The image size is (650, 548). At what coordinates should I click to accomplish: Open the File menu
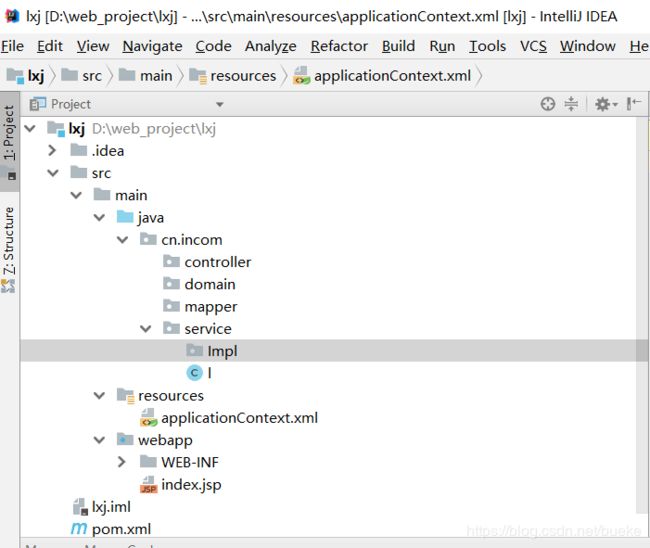pos(12,46)
